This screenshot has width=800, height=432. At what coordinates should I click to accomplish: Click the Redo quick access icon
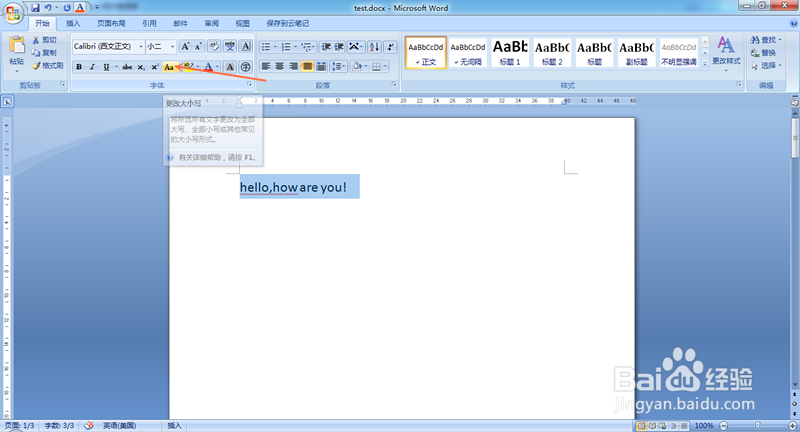click(67, 8)
